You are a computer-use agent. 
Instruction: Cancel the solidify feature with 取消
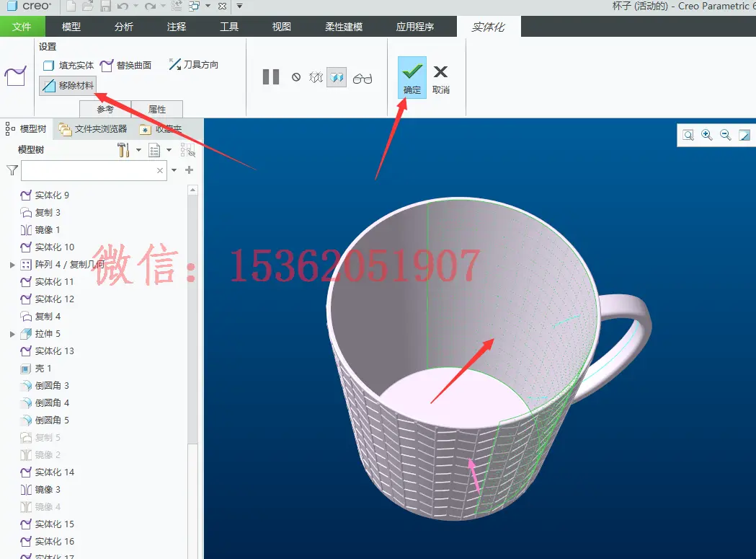[x=440, y=79]
